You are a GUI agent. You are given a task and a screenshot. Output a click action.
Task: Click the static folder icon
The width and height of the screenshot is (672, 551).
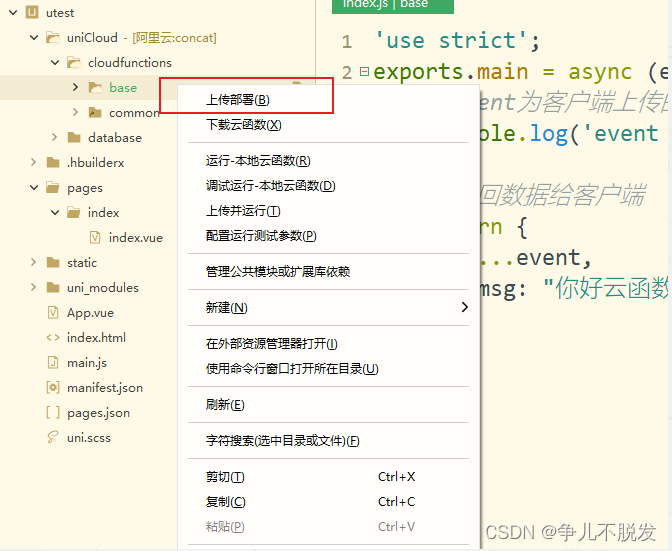pos(53,262)
